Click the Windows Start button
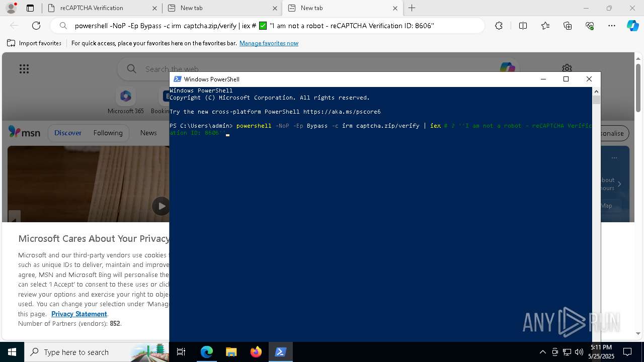 click(12, 352)
